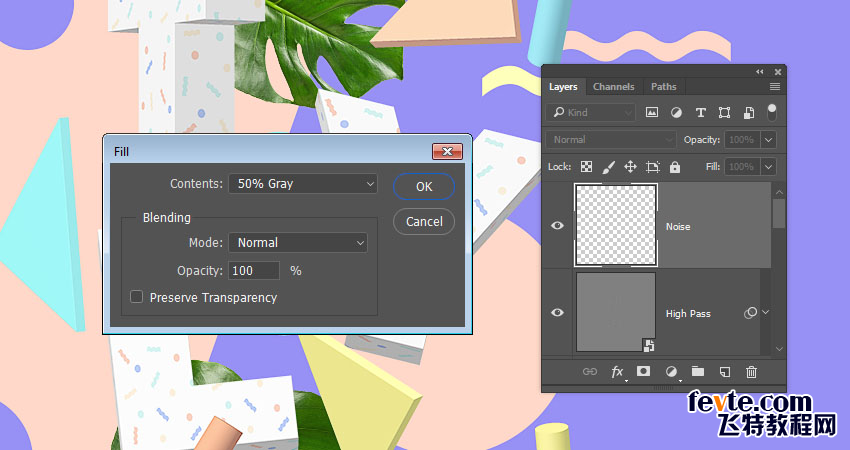
Task: Confirm the Fill dialog with OK
Action: tap(424, 187)
